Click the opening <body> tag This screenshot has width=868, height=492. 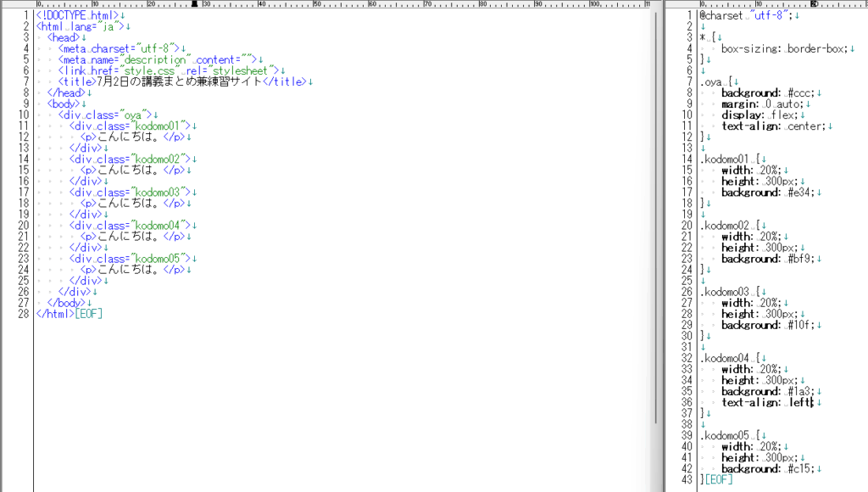pos(65,103)
